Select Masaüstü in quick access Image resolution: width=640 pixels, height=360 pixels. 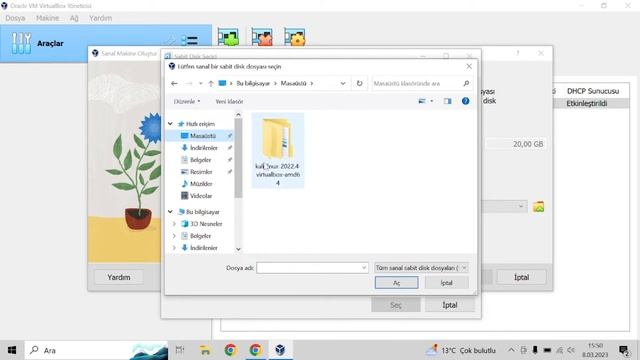202,136
